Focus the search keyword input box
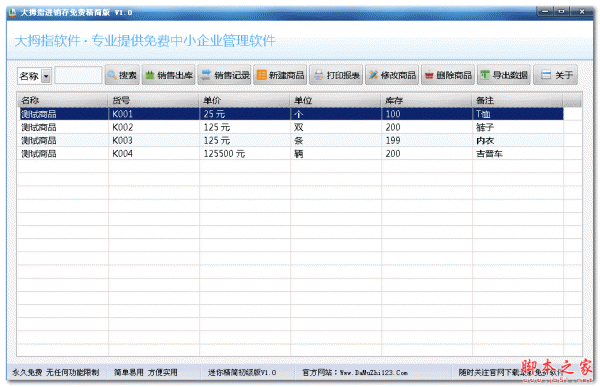The height and width of the screenshot is (387, 600). coord(78,75)
